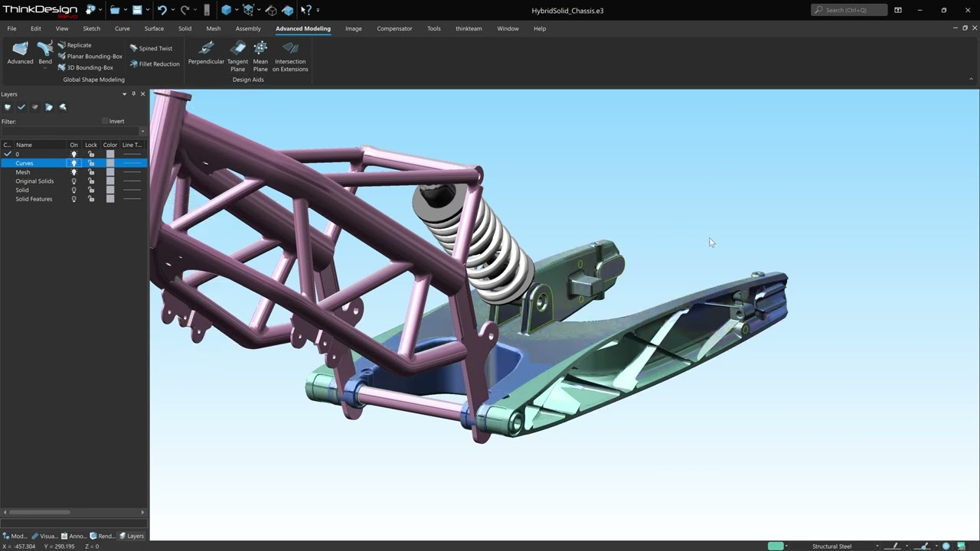Open the Compensator ribbon tab

pyautogui.click(x=394, y=28)
